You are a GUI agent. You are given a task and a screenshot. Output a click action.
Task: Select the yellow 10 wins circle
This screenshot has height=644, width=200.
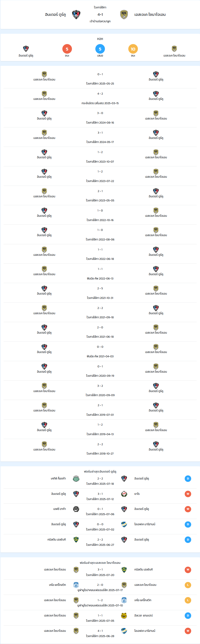[133, 49]
